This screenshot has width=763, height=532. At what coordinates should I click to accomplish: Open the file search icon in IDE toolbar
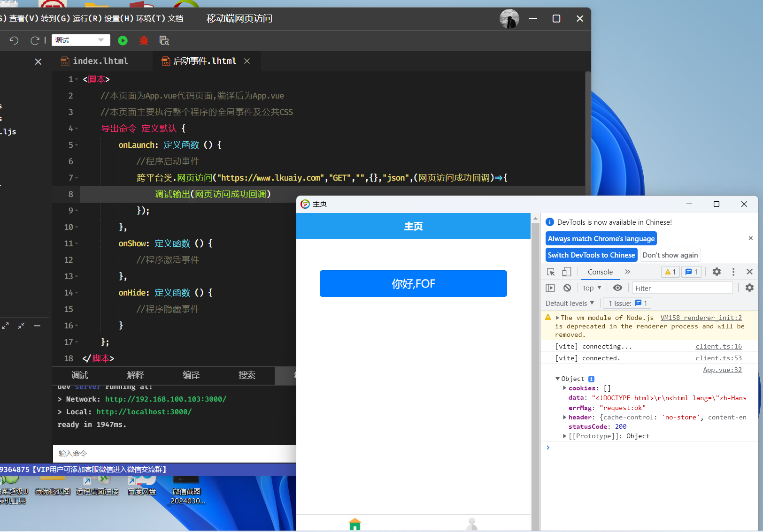164,40
